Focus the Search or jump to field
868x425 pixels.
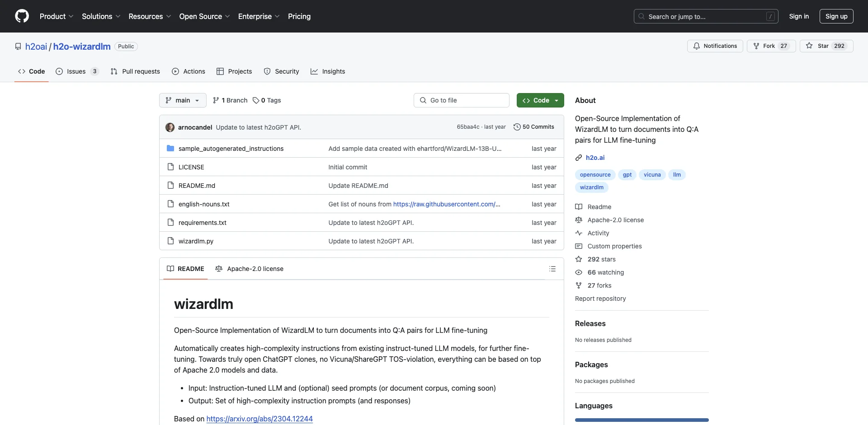coord(706,16)
